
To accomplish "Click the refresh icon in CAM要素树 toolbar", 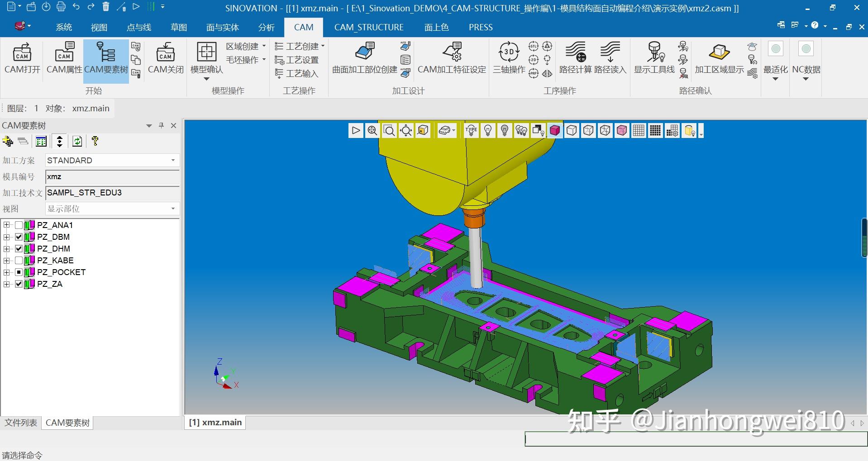I will [x=77, y=142].
